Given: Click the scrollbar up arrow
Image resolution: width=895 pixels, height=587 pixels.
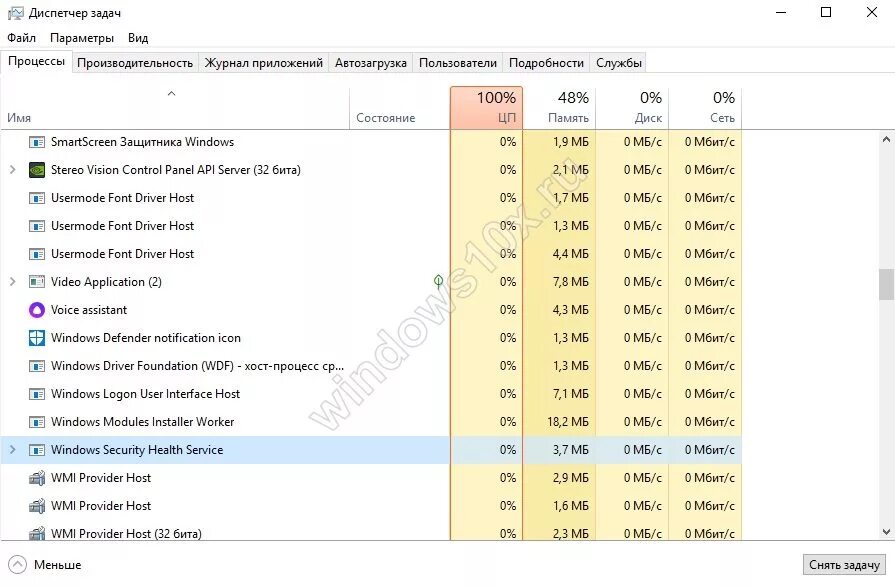Looking at the screenshot, I should point(886,139).
